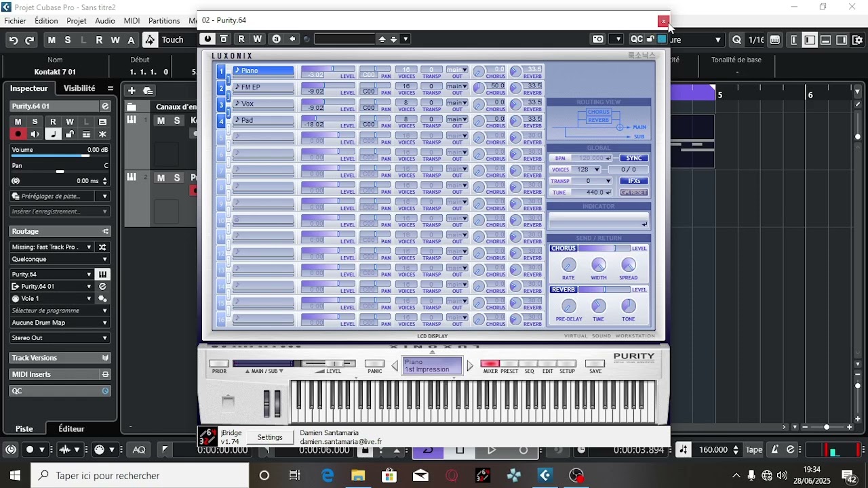Click the Record Enable button in Inspector
Viewport: 868px width, 488px height.
coord(18,134)
